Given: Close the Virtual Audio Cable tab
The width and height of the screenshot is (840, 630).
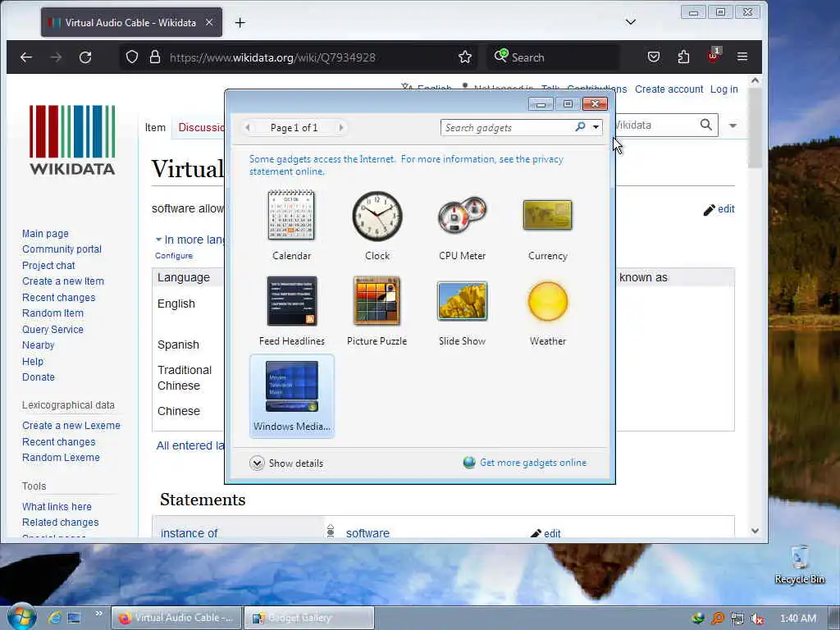Looking at the screenshot, I should click(x=209, y=22).
